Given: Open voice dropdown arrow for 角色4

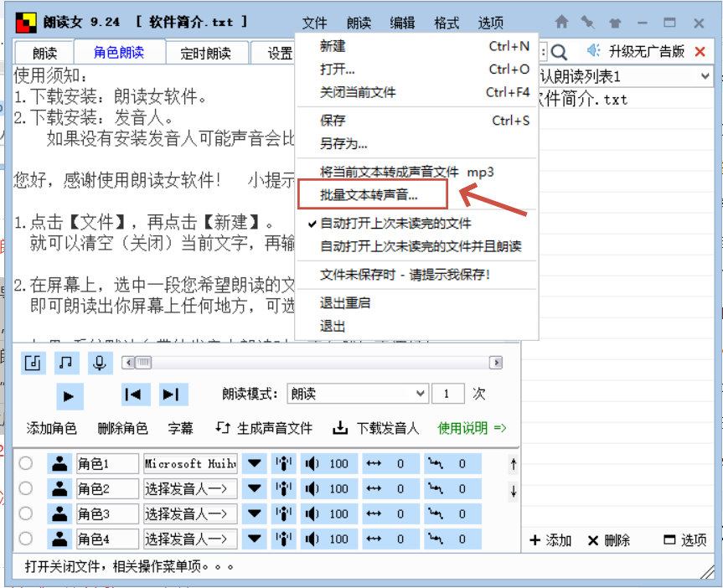Looking at the screenshot, I should click(x=255, y=539).
